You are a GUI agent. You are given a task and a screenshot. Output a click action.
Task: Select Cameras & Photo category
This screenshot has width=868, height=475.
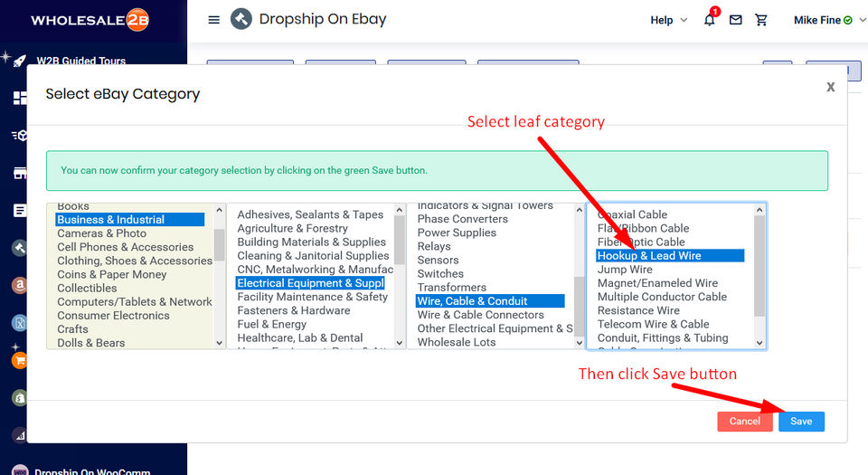102,233
